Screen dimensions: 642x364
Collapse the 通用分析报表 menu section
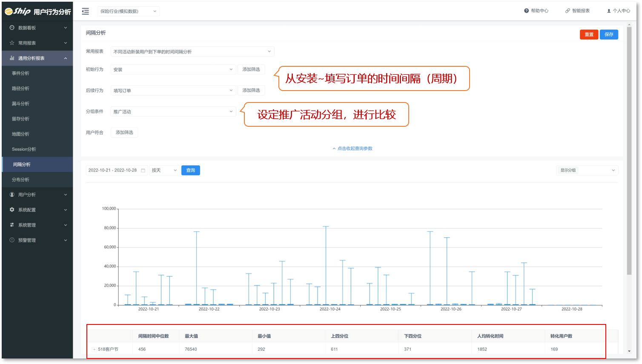(66, 58)
